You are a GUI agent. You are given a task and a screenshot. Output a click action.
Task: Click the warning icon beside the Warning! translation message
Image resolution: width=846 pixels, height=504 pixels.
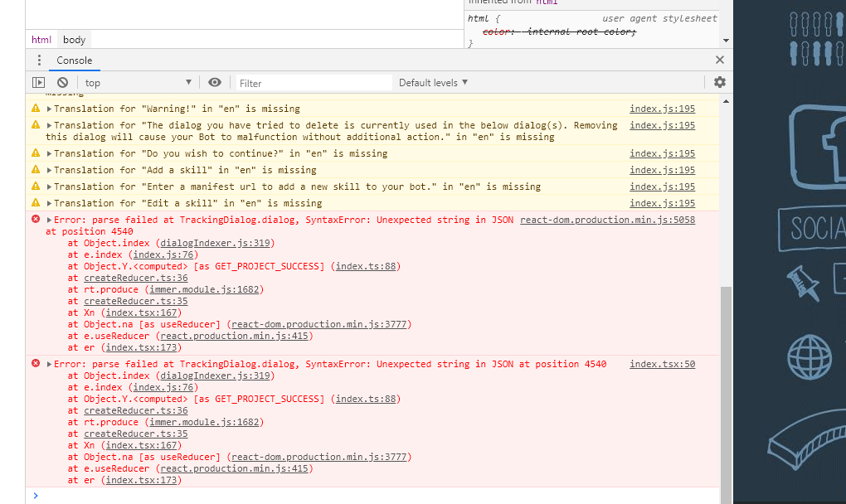35,109
